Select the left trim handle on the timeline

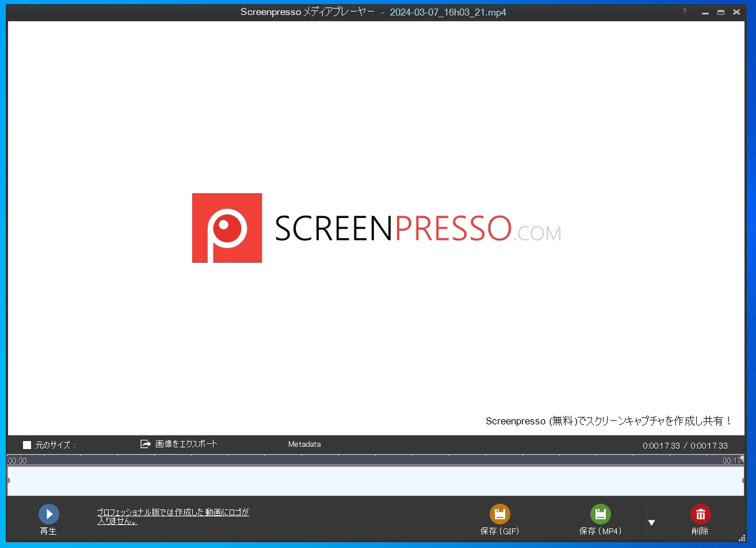click(x=8, y=481)
